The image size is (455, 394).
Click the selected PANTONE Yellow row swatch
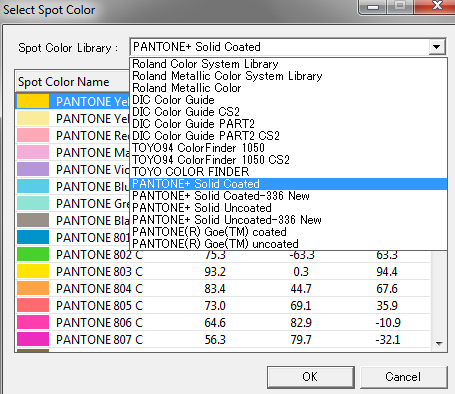click(x=33, y=101)
